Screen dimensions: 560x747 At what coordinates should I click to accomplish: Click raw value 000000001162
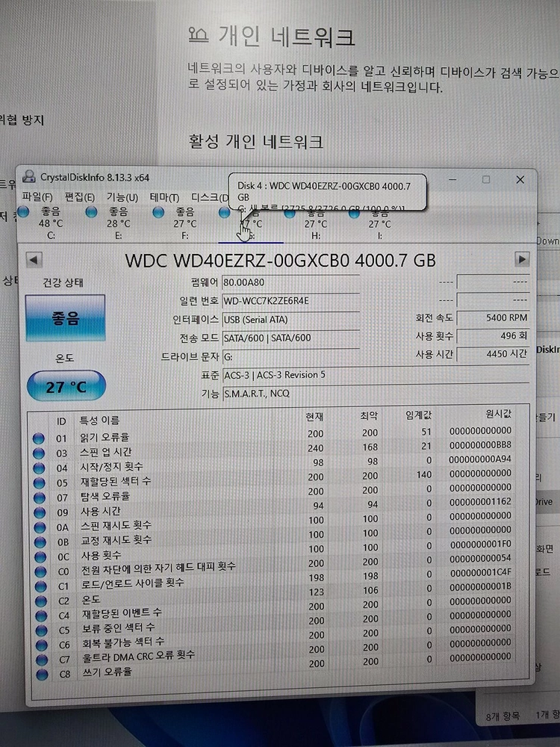[480, 502]
